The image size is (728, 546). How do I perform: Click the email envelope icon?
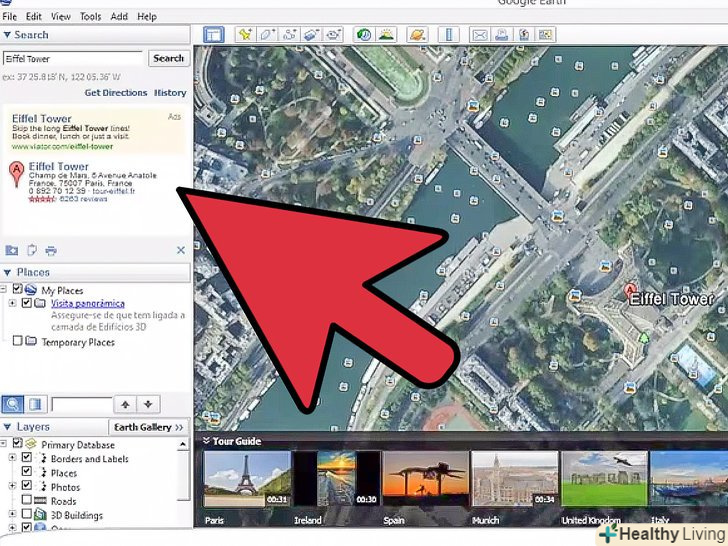click(x=478, y=35)
